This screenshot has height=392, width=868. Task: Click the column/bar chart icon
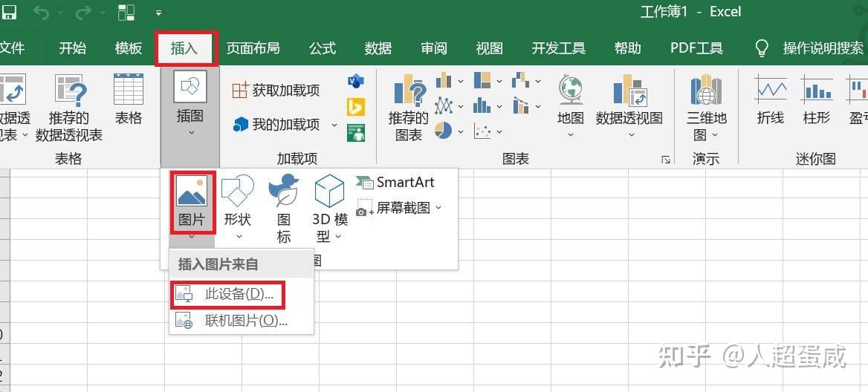[x=444, y=81]
